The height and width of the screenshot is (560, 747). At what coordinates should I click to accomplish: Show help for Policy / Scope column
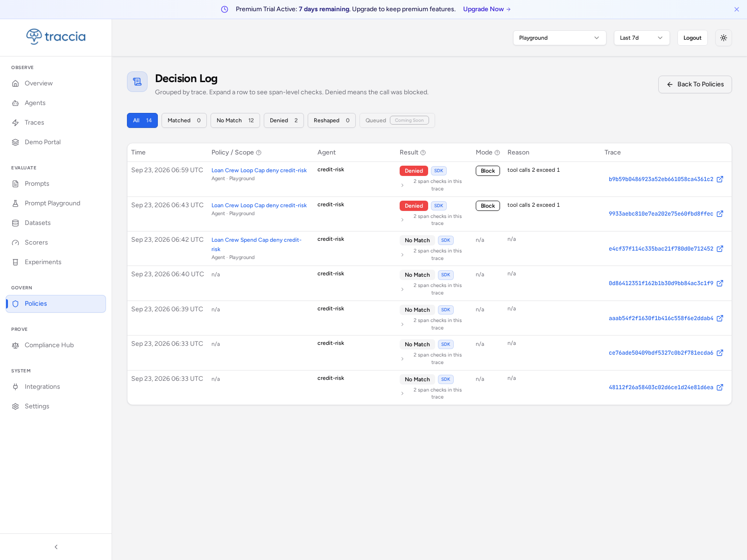[259, 153]
